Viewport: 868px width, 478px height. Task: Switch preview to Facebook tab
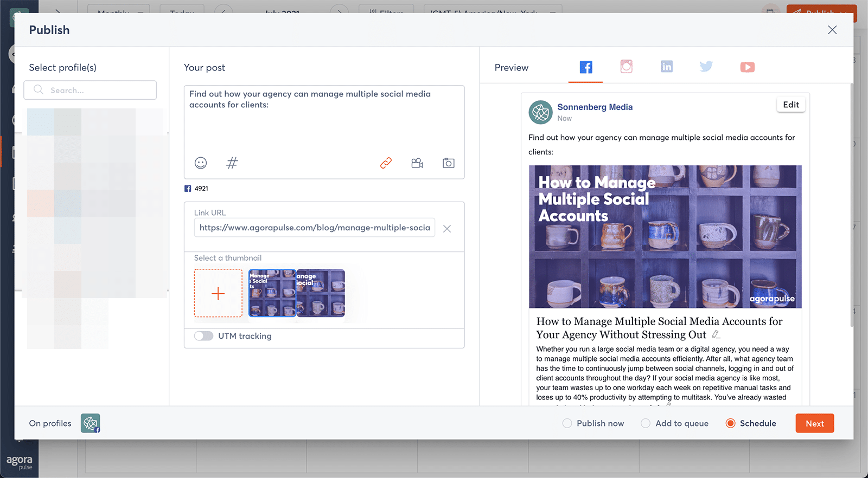point(586,67)
